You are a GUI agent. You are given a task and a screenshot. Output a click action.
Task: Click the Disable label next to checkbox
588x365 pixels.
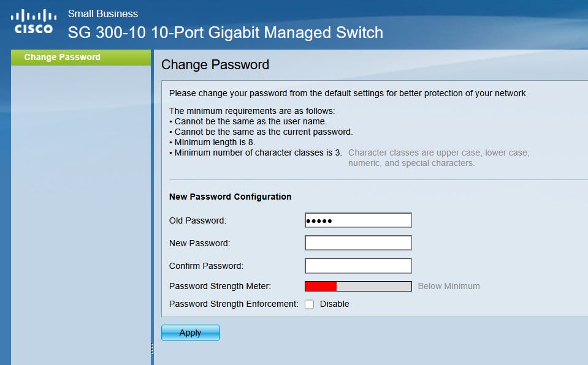pos(334,304)
